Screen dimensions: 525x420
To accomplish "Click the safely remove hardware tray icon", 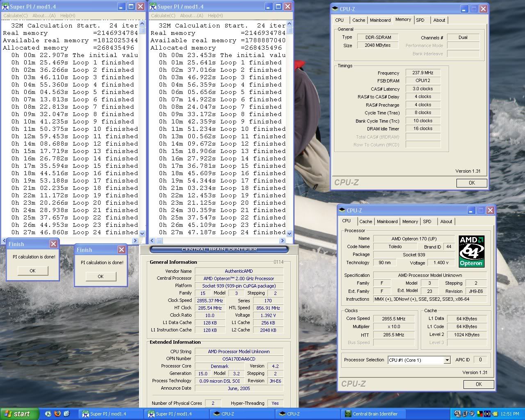I will tap(465, 414).
